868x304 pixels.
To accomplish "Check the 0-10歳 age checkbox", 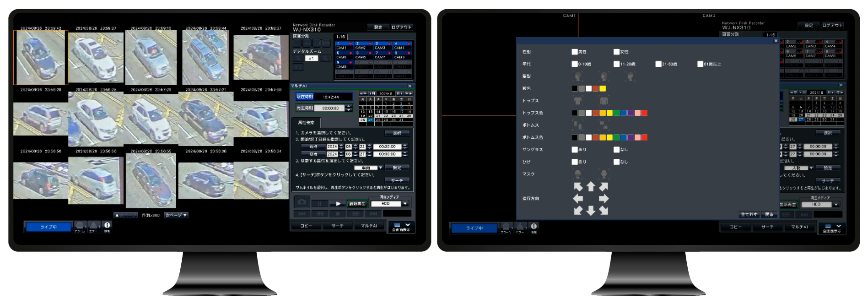I will pyautogui.click(x=574, y=64).
